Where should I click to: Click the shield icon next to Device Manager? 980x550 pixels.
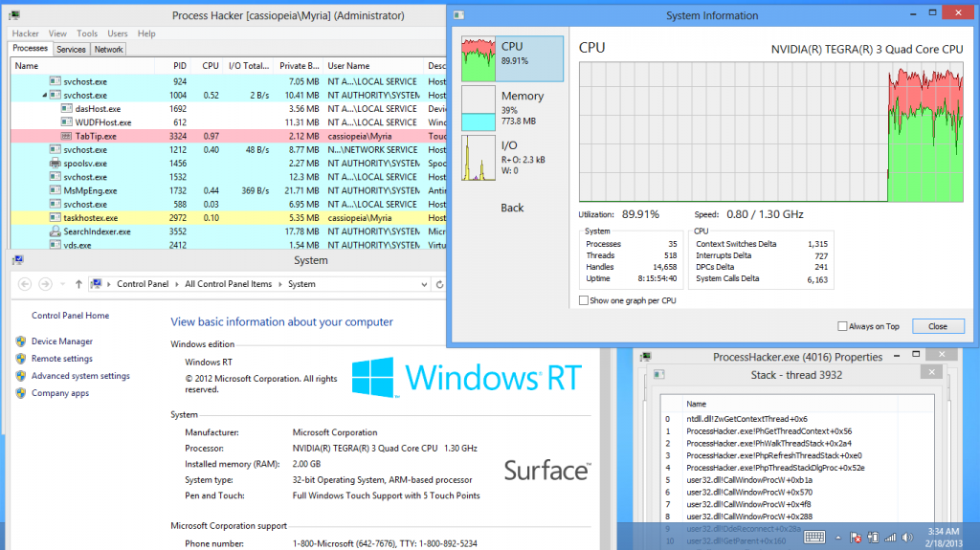coord(21,341)
